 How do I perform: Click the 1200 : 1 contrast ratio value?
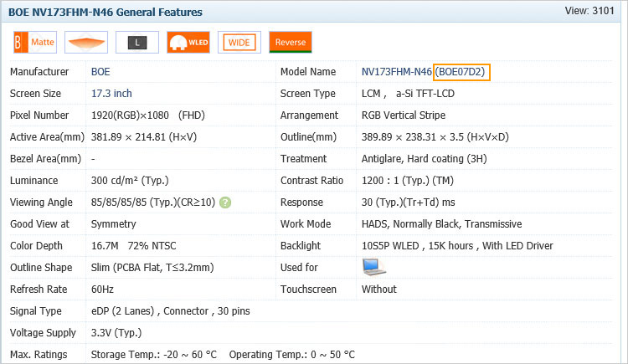click(391, 181)
